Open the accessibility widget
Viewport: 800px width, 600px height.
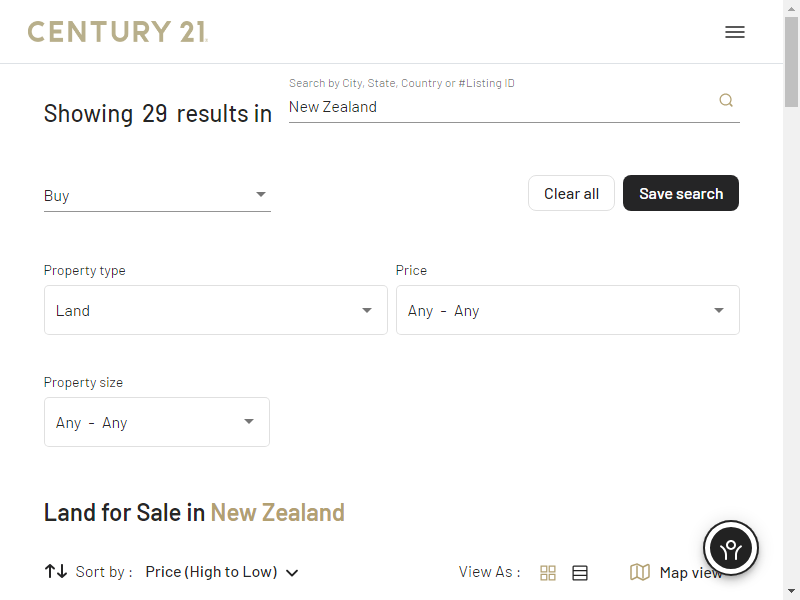point(731,548)
